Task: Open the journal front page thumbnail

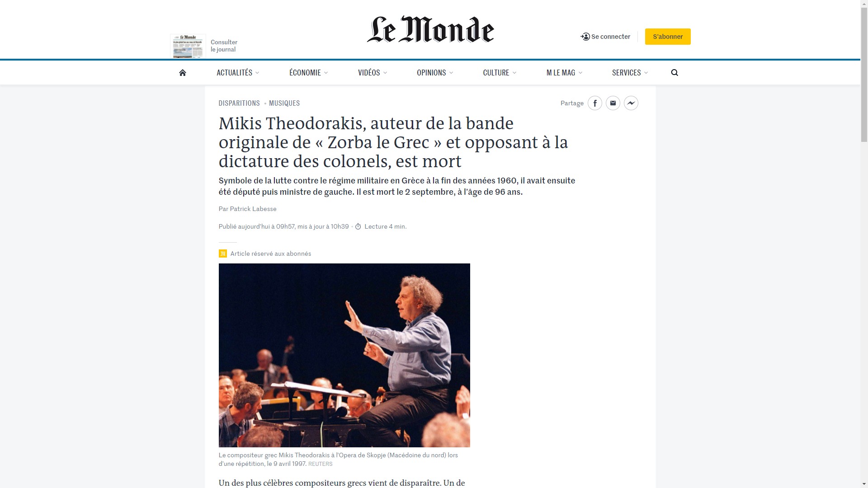Action: point(188,46)
